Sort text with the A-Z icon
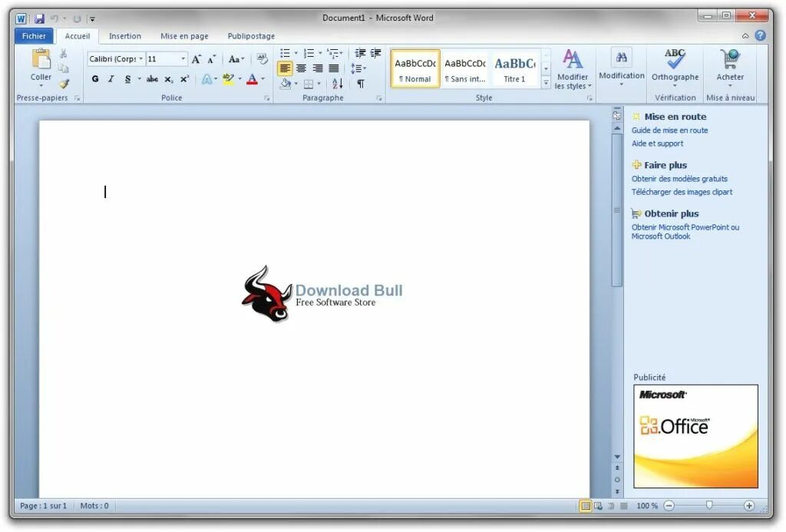 pyautogui.click(x=338, y=84)
